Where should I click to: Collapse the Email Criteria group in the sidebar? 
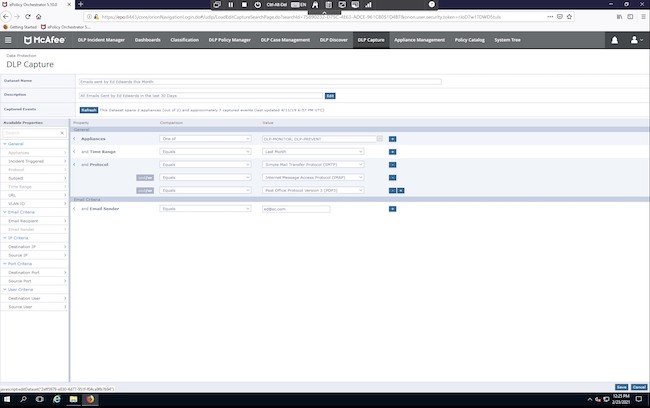coord(5,212)
